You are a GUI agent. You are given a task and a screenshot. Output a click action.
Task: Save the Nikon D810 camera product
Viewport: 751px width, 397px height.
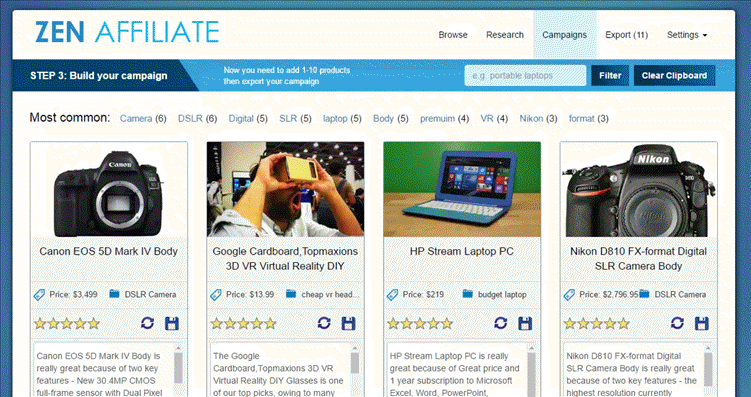pyautogui.click(x=702, y=323)
